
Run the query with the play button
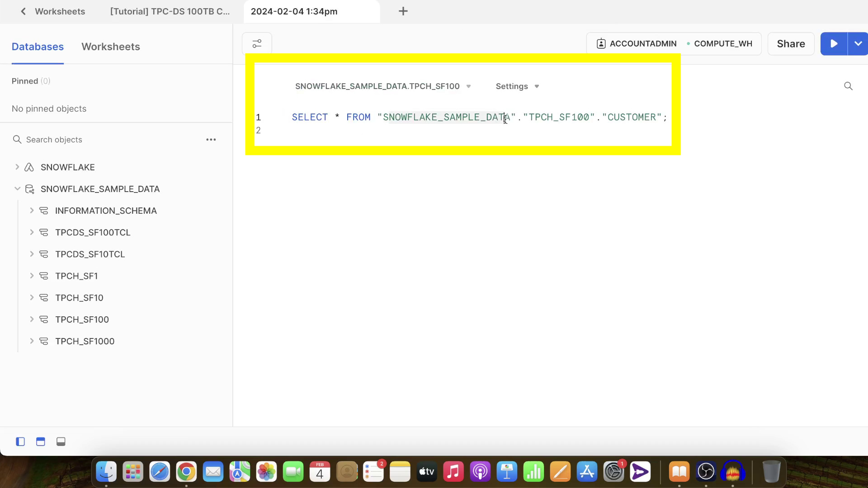(834, 44)
